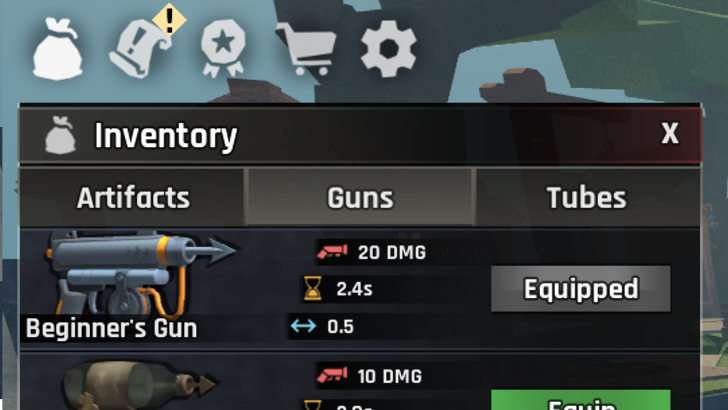The image size is (728, 410).
Task: Click the red gun damage icon for 20 DMG
Action: 332,252
